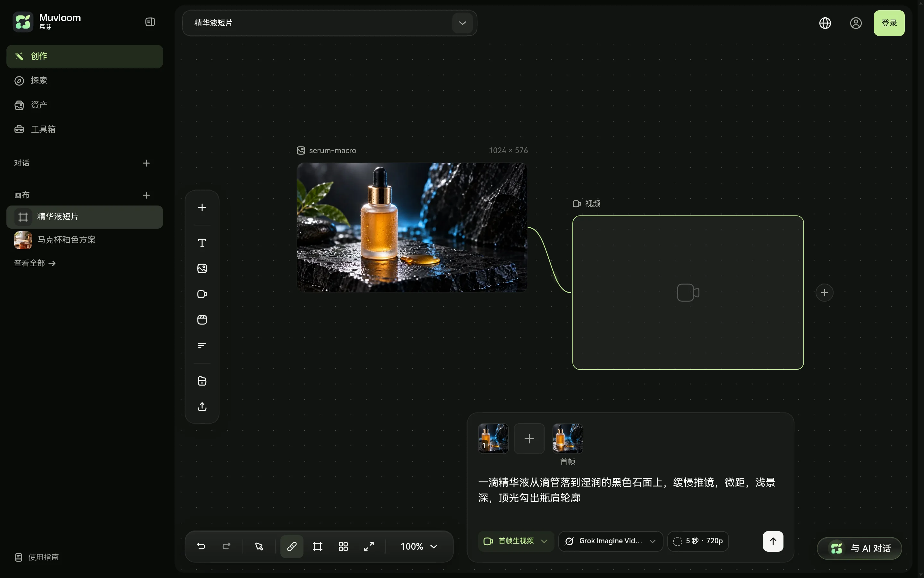Screen dimensions: 924x578
Task: Click the upload tool icon
Action: [202, 407]
